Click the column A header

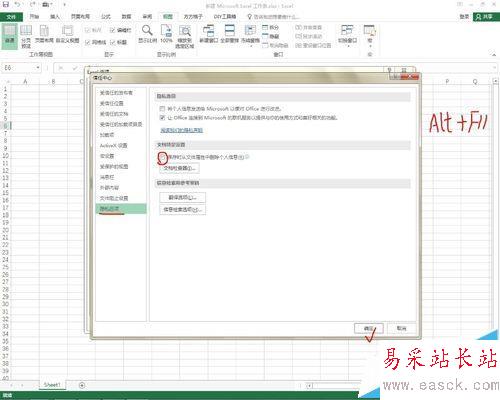tap(25, 82)
